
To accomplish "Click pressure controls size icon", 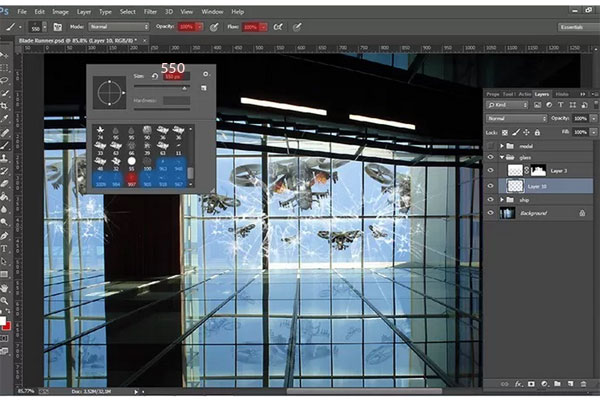I will pos(297,27).
